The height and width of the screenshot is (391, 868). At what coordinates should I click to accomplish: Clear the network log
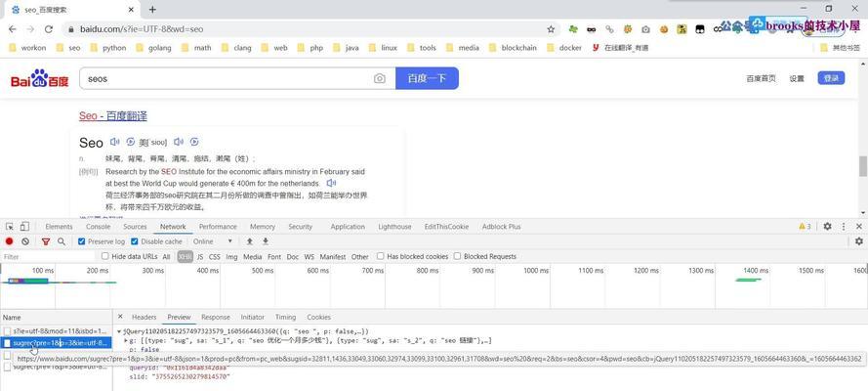coord(25,241)
